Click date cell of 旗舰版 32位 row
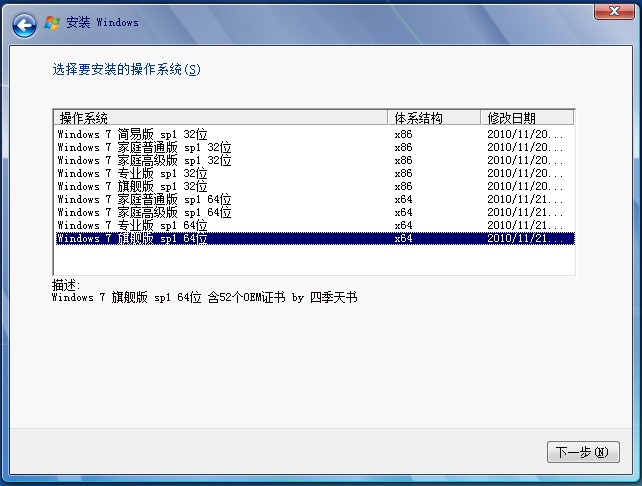This screenshot has width=642, height=486. pos(524,186)
